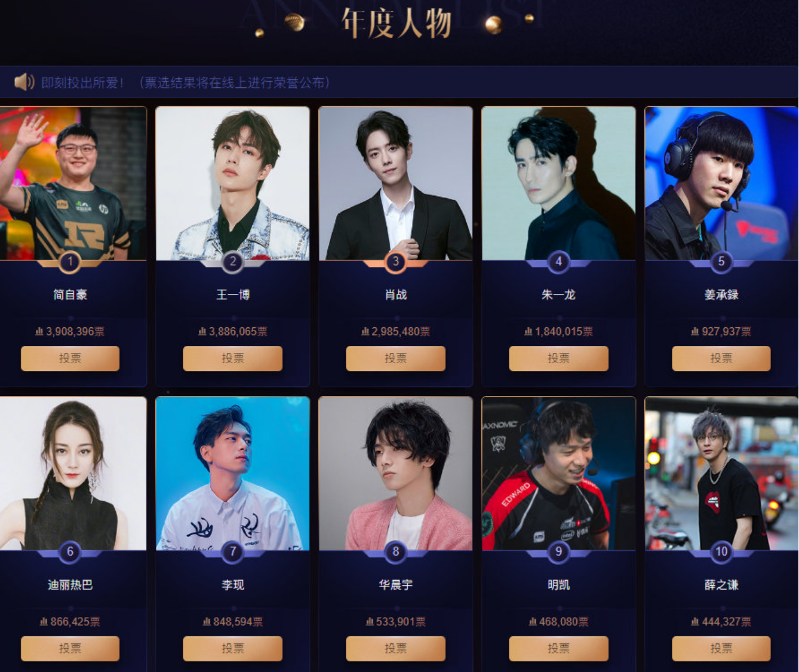This screenshot has width=799, height=672.
Task: Click the speaker announcement icon
Action: click(24, 82)
